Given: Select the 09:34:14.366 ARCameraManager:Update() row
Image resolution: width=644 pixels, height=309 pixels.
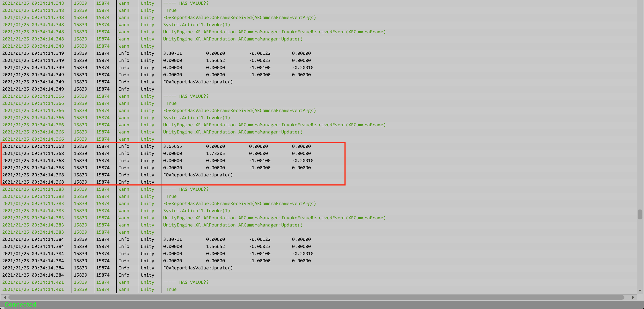Looking at the screenshot, I should 233,132.
